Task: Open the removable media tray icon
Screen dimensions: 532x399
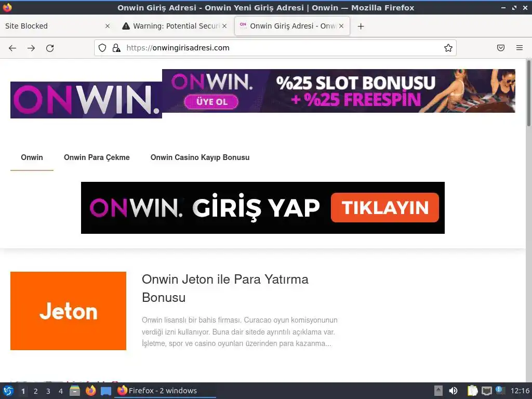Action: (438, 391)
